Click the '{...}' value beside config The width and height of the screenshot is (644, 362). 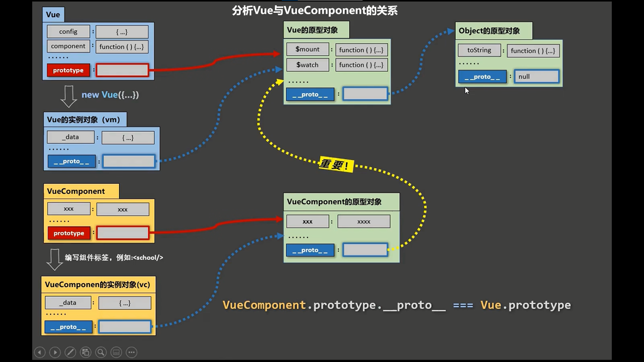click(x=122, y=32)
